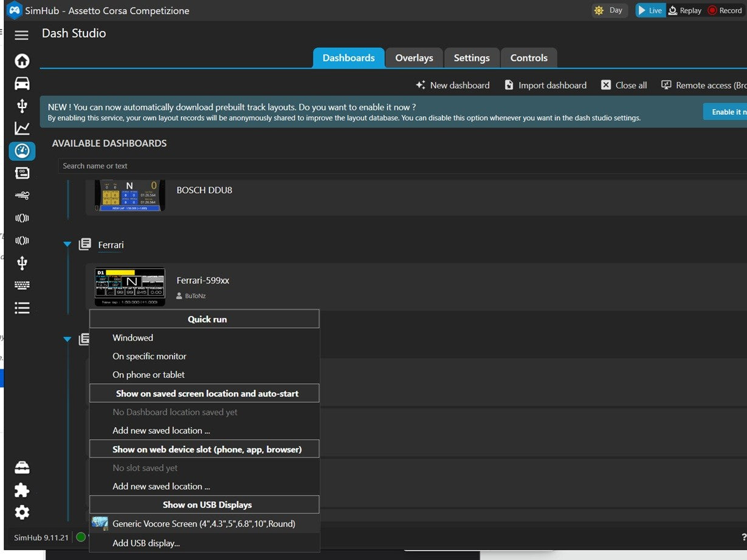
Task: Click Enable it now button
Action: (725, 112)
